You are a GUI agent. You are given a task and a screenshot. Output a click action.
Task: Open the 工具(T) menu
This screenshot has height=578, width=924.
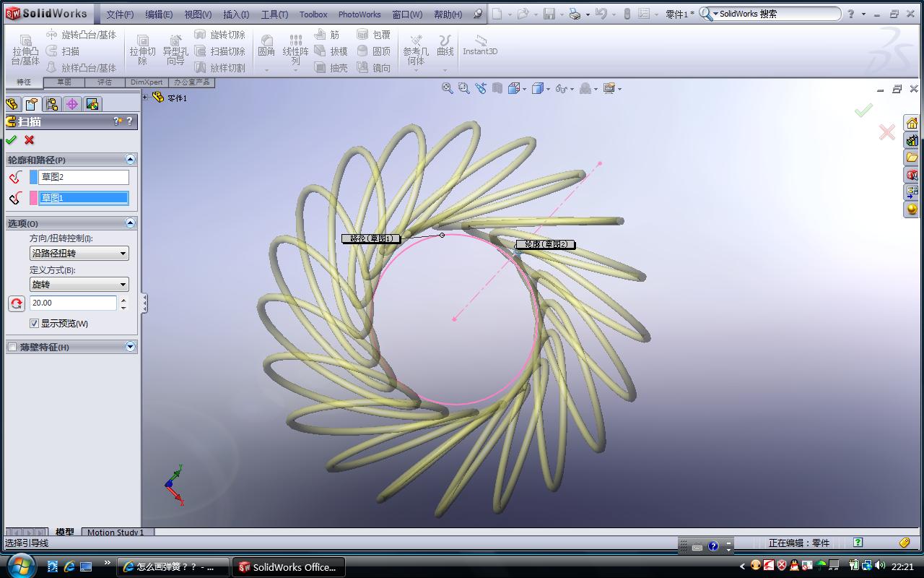coord(274,14)
